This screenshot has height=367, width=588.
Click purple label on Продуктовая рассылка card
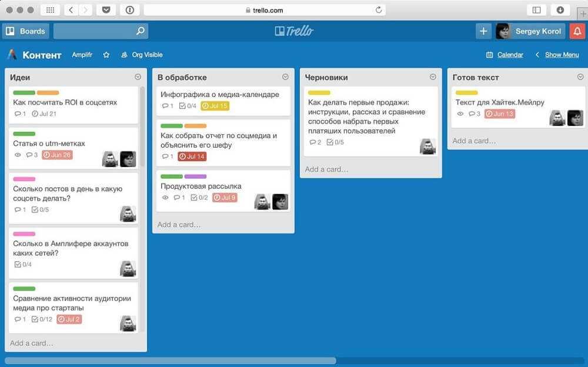[195, 176]
